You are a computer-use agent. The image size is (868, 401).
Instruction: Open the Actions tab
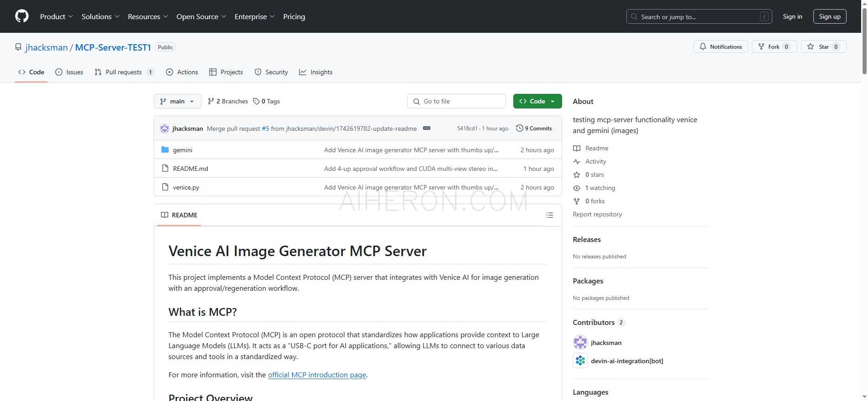182,72
